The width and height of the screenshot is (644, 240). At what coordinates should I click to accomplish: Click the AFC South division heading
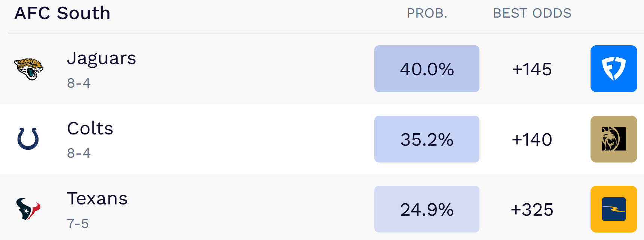(62, 13)
